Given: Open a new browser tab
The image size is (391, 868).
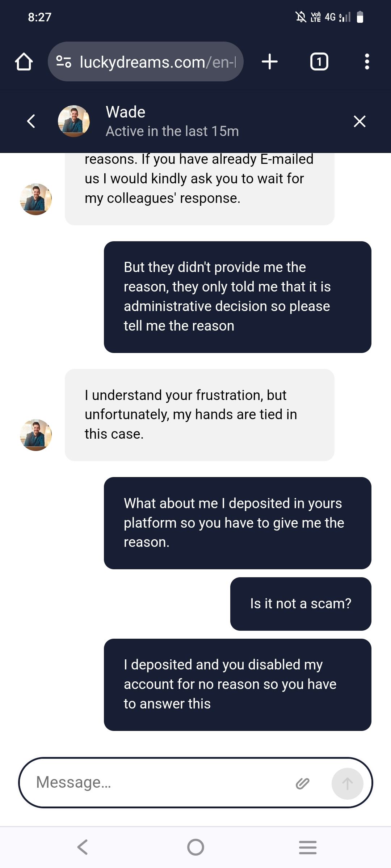Looking at the screenshot, I should [x=270, y=62].
